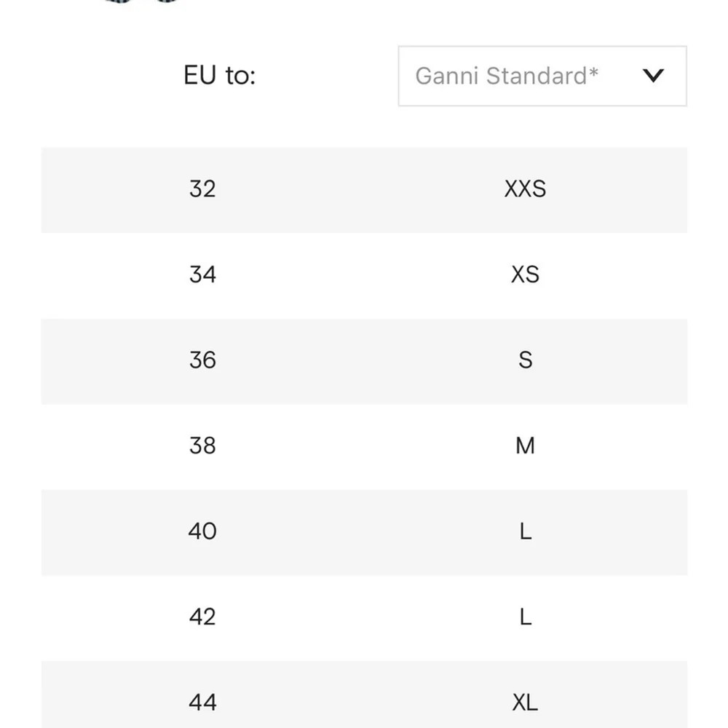The width and height of the screenshot is (728, 728).
Task: Click the XXS size value
Action: [525, 189]
